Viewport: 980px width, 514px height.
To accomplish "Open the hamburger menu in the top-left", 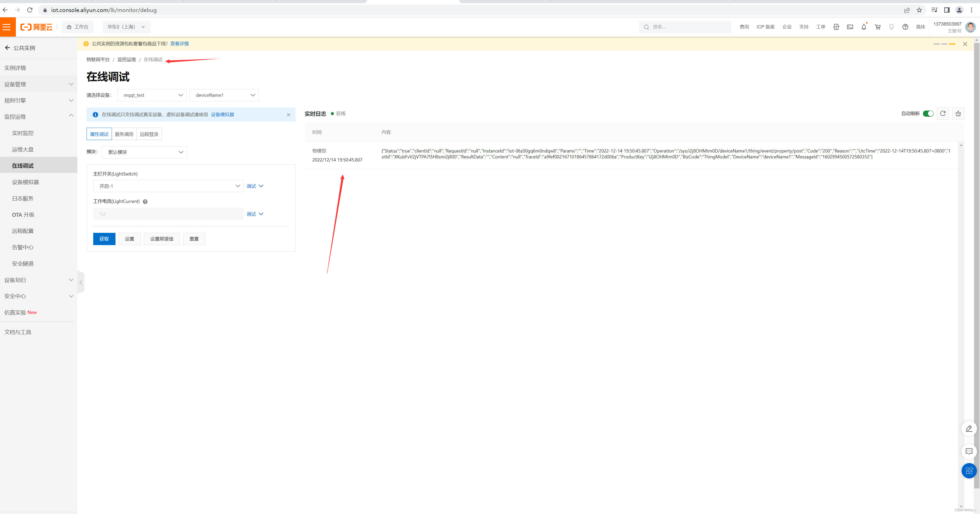I will point(7,27).
